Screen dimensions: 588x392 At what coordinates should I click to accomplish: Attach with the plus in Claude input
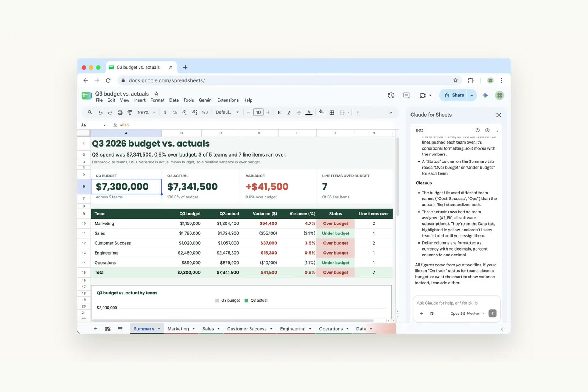(x=422, y=314)
